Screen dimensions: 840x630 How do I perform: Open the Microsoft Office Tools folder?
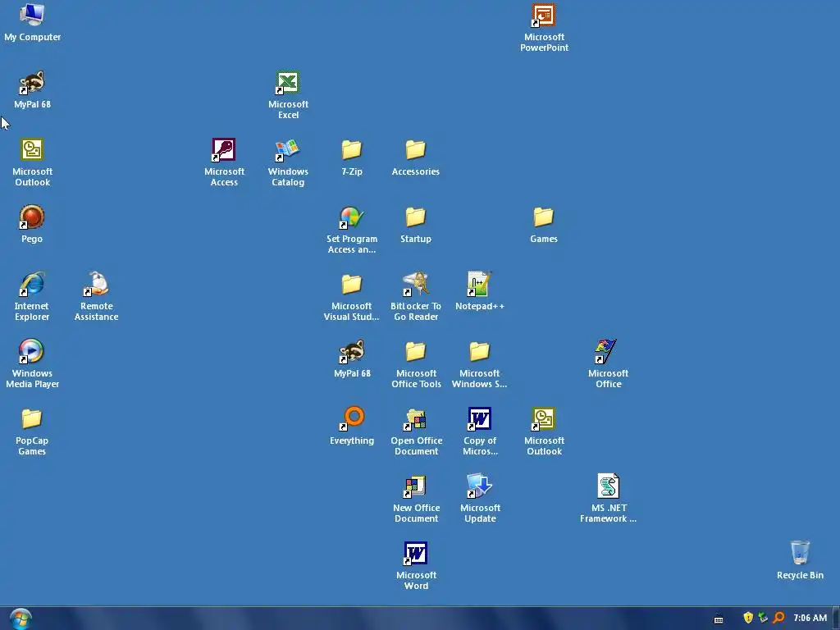pos(416,364)
